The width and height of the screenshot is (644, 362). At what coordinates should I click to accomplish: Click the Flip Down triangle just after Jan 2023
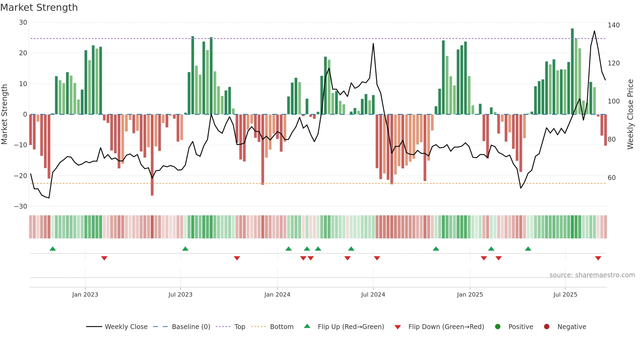(104, 258)
